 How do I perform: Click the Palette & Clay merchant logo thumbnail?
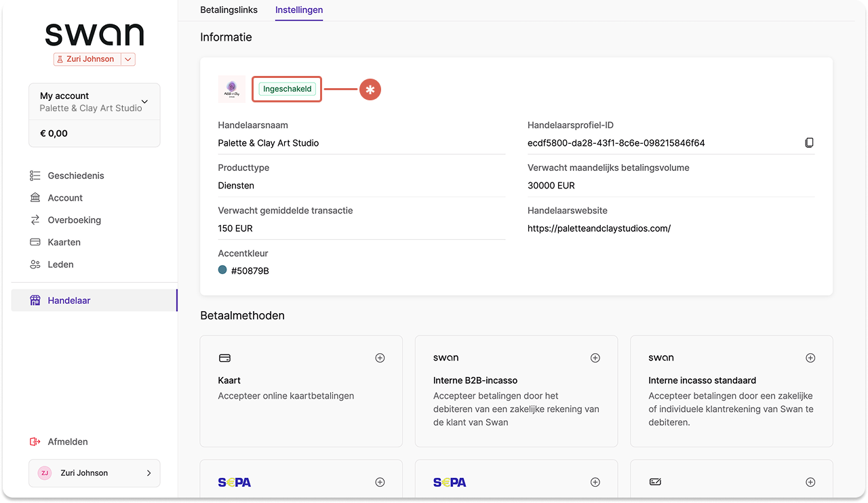click(x=231, y=89)
